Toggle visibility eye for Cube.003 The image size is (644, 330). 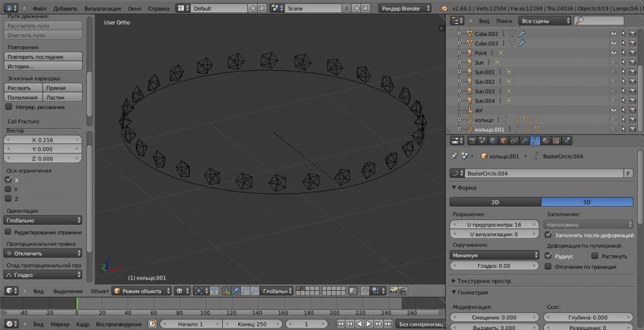click(x=614, y=43)
